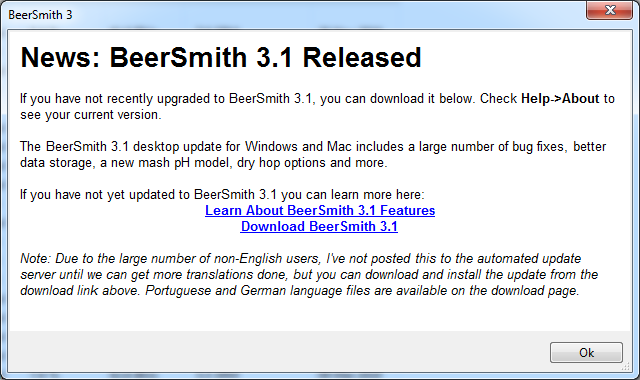Click the dialog resize grip corner
The height and width of the screenshot is (380, 640).
(626, 367)
